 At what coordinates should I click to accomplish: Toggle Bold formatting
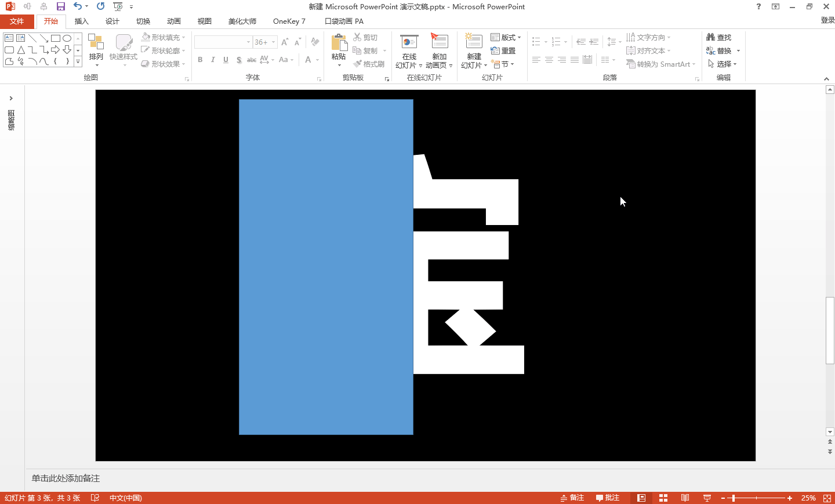200,60
